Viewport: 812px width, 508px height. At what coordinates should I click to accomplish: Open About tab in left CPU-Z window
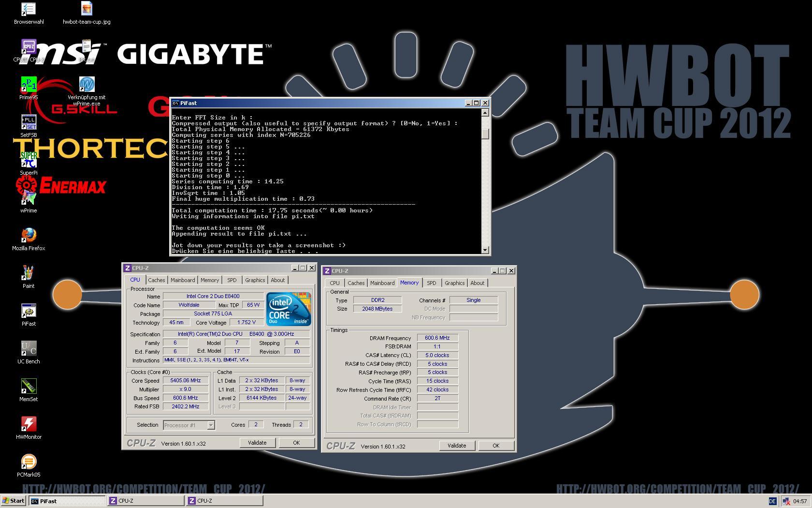point(277,280)
